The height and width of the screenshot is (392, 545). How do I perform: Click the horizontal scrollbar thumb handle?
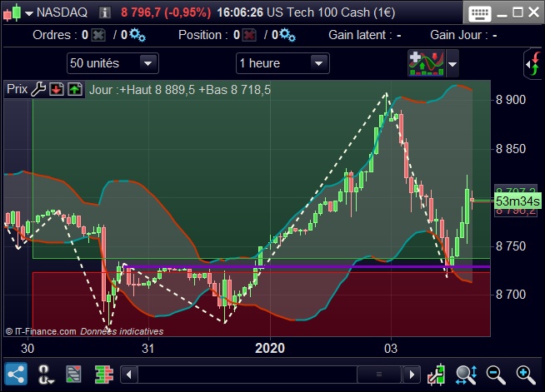[379, 375]
